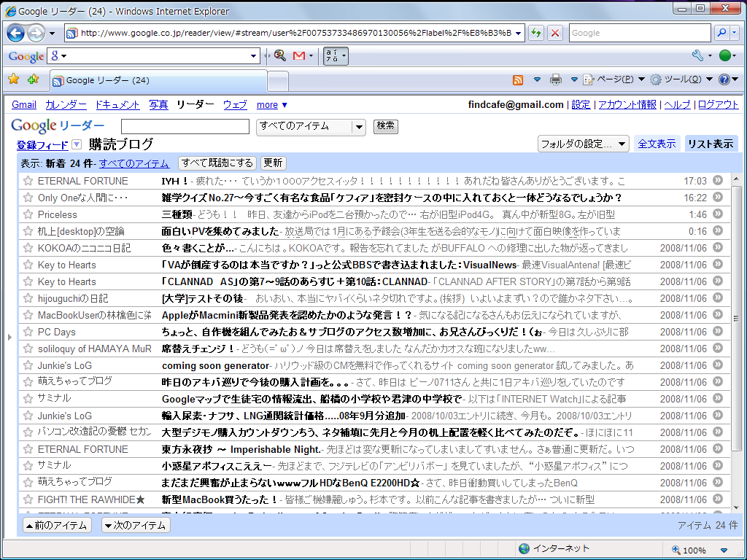Click the zoom magnifier icon in status bar
The width and height of the screenshot is (747, 560).
[x=676, y=550]
